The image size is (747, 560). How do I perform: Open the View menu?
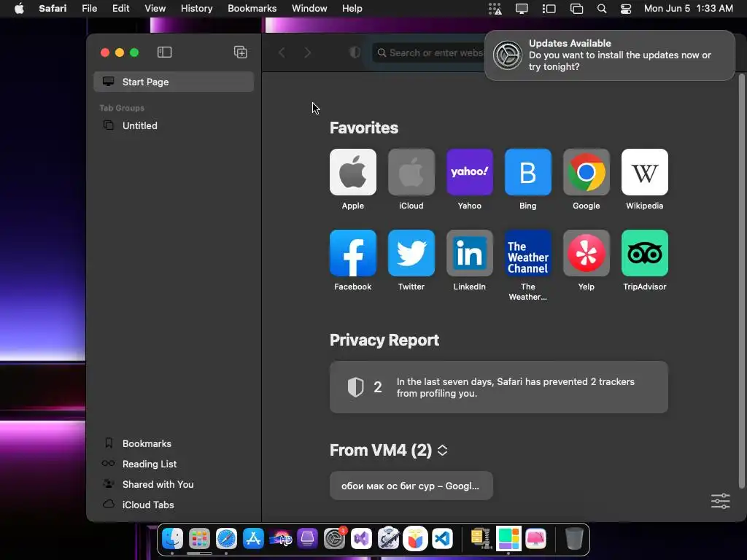155,9
